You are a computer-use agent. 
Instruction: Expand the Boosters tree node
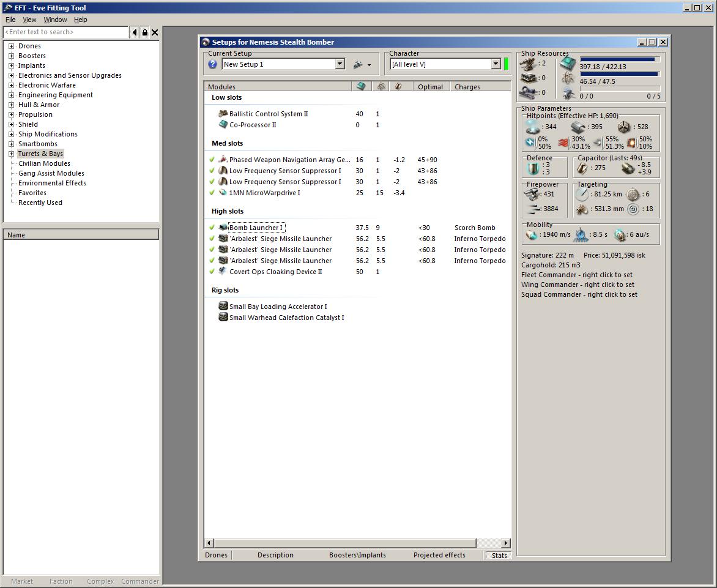[12, 56]
